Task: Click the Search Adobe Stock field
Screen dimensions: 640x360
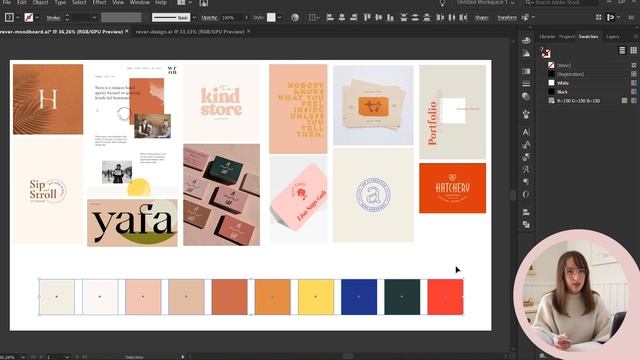Action: click(x=561, y=2)
